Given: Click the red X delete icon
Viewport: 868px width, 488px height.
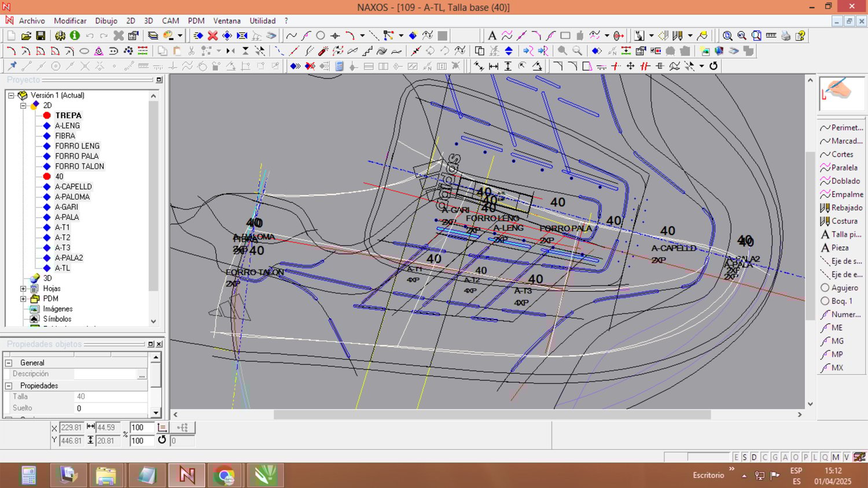Looking at the screenshot, I should click(x=212, y=36).
